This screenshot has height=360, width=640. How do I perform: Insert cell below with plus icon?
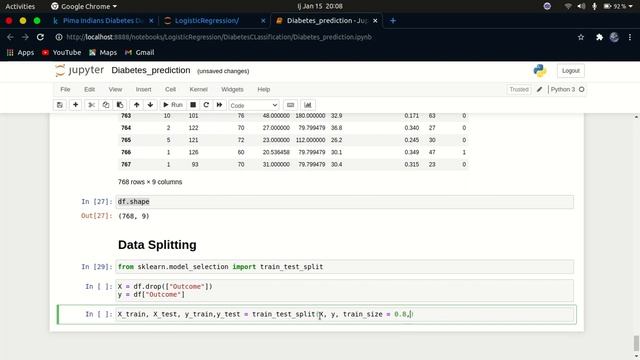coord(76,105)
